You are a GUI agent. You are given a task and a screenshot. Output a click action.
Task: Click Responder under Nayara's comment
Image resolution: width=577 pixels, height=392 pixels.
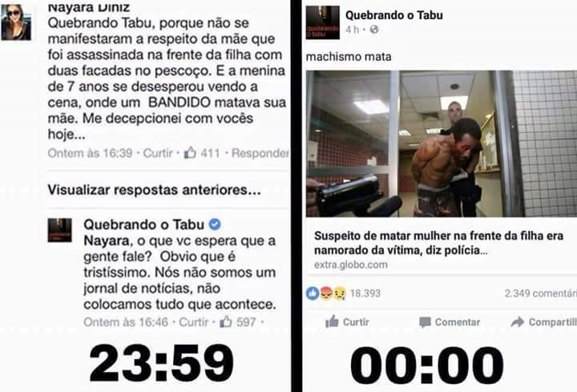click(260, 153)
